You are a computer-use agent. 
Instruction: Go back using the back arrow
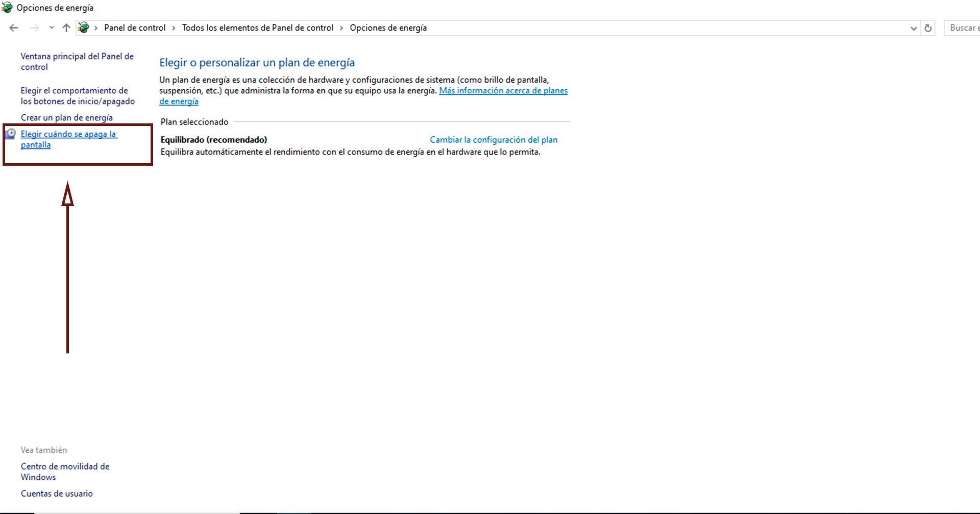[x=14, y=28]
